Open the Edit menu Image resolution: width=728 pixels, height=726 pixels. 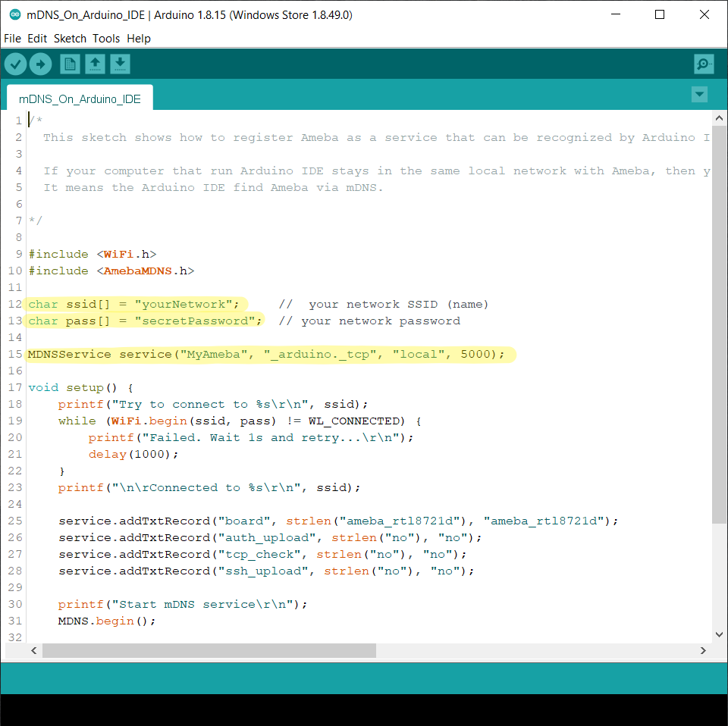[x=37, y=39]
